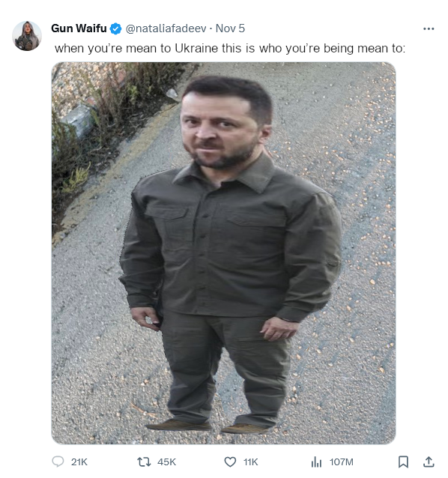Open the three-dot more options menu

click(x=429, y=28)
